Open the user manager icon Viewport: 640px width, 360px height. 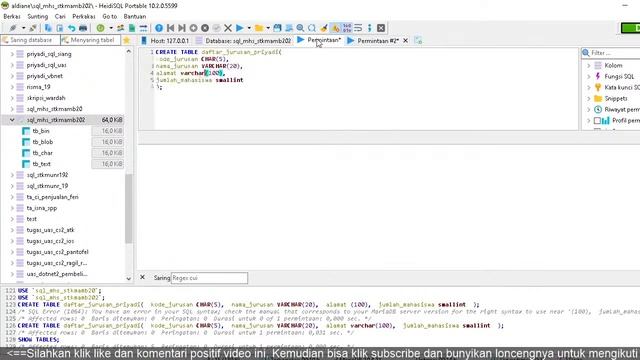(120, 28)
